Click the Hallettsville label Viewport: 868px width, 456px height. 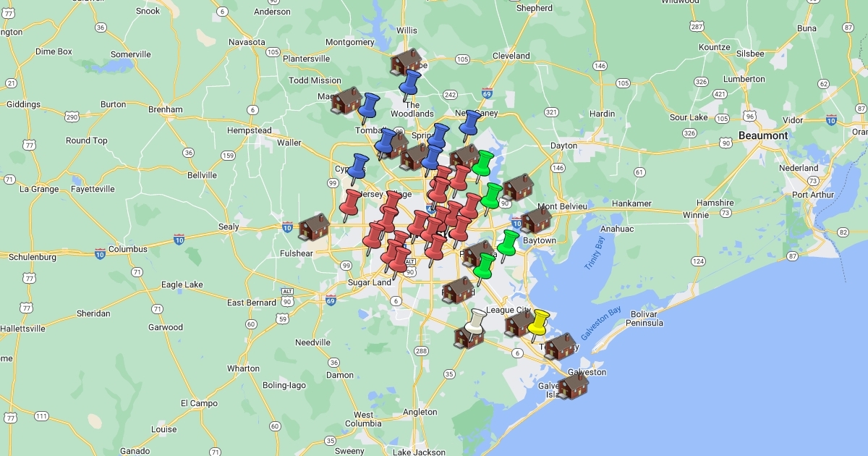[x=22, y=329]
